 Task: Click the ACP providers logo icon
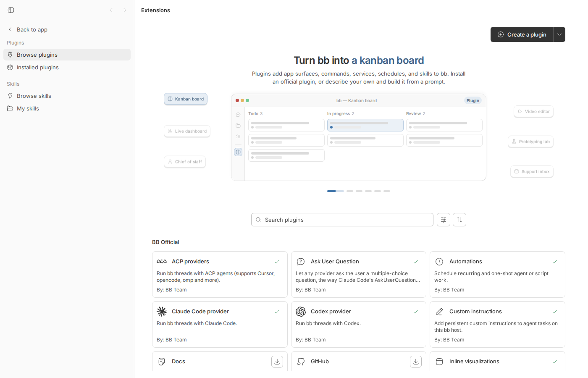click(x=162, y=262)
